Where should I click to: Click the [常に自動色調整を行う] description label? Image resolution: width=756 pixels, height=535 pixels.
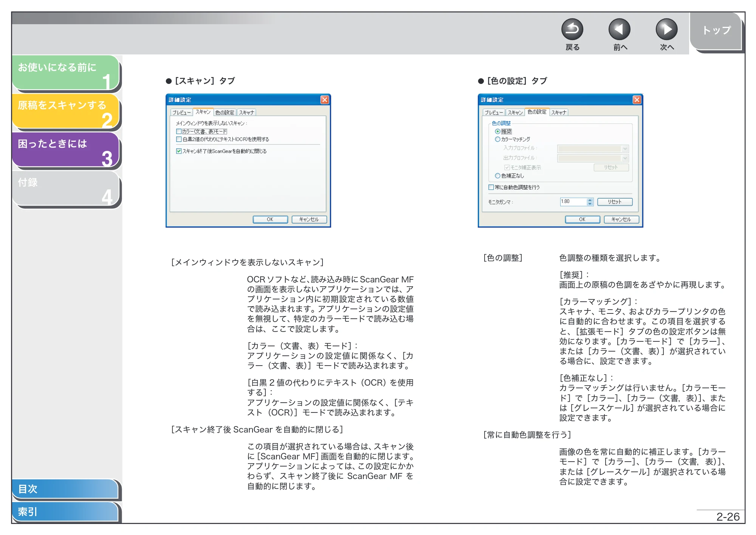click(527, 435)
